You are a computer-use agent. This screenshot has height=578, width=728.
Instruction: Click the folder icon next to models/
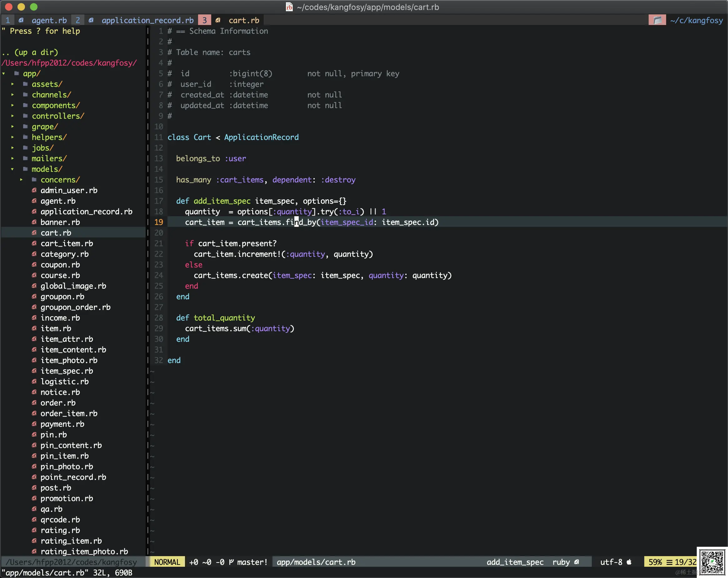tap(25, 169)
